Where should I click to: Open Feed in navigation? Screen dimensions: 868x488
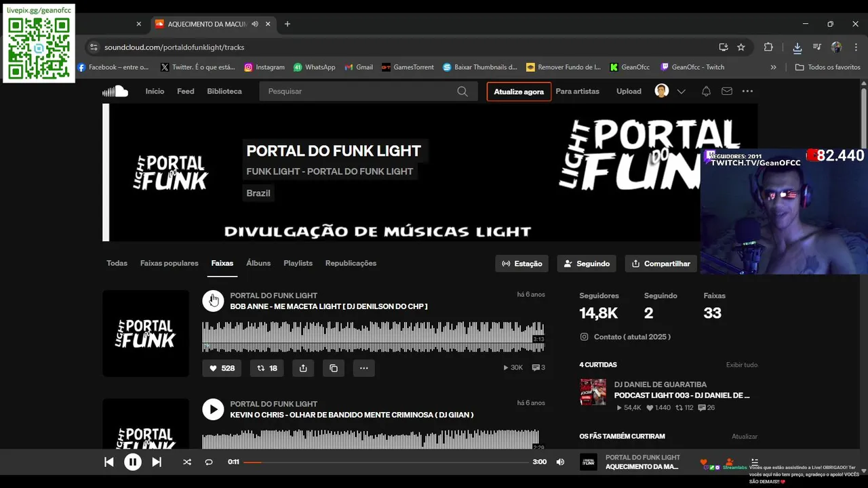(x=186, y=91)
